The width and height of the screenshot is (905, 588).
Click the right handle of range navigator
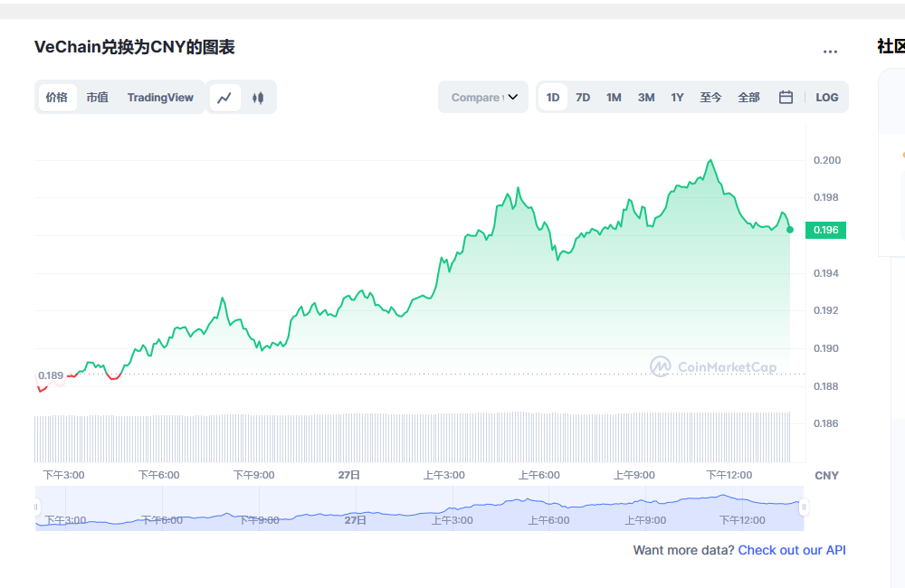pos(804,507)
